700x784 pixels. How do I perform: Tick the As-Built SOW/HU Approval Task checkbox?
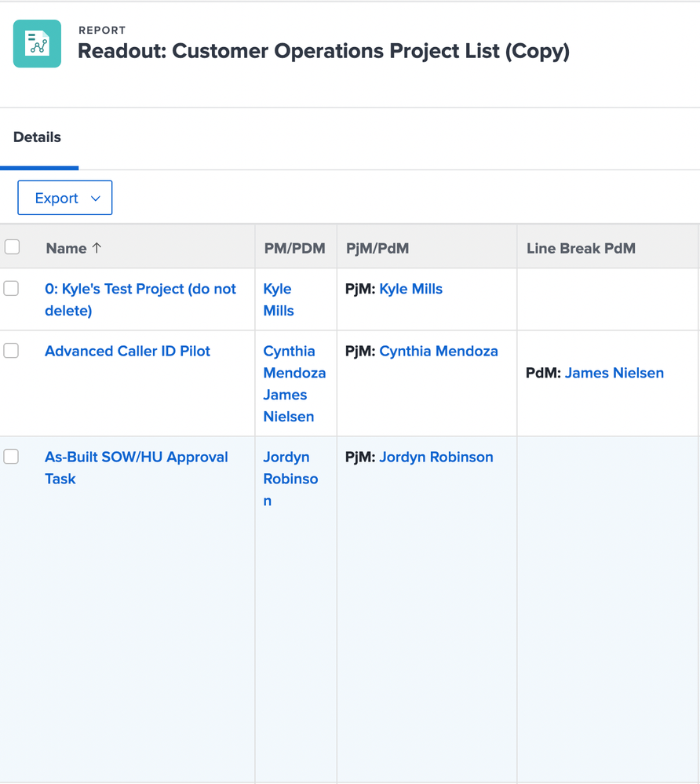12,457
